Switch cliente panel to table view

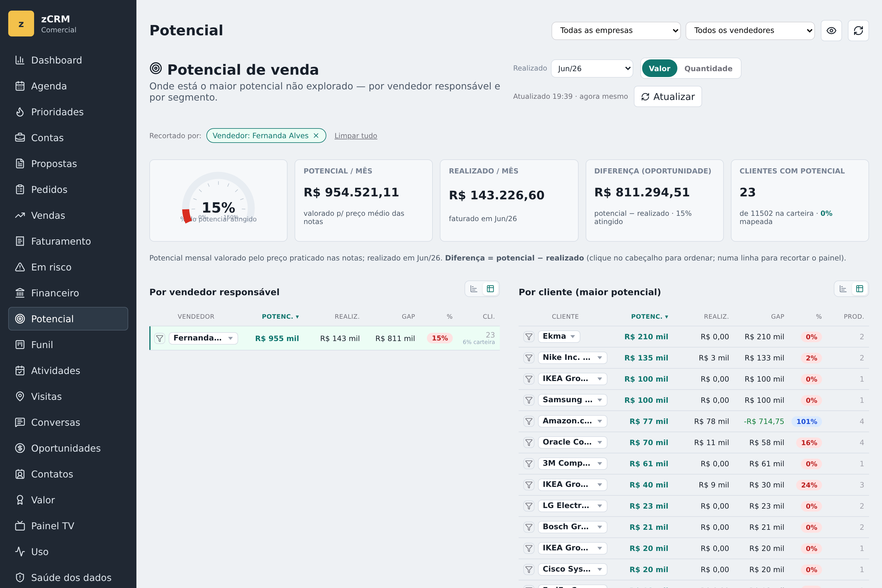[859, 289]
